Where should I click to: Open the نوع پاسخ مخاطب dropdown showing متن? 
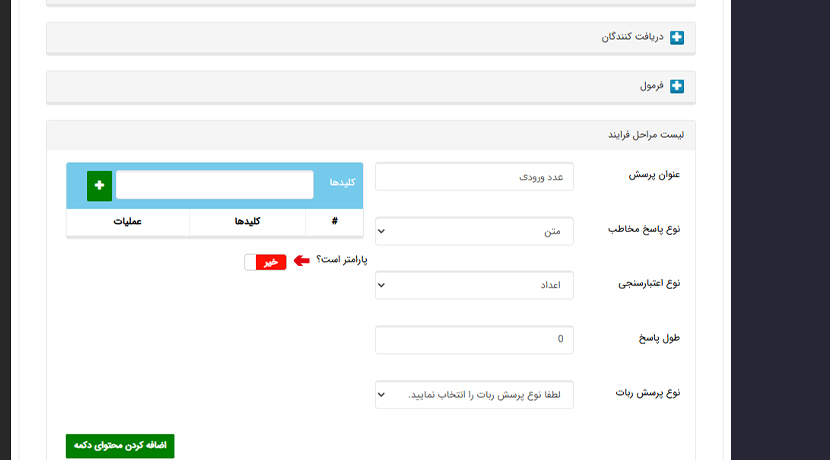click(x=474, y=231)
